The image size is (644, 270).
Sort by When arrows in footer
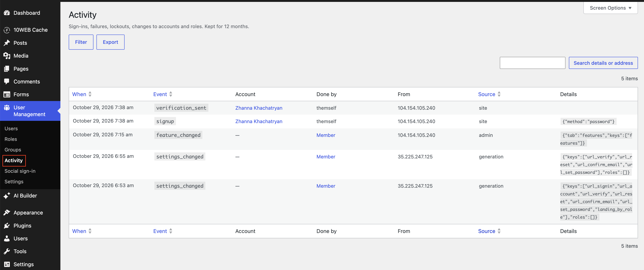pos(90,231)
